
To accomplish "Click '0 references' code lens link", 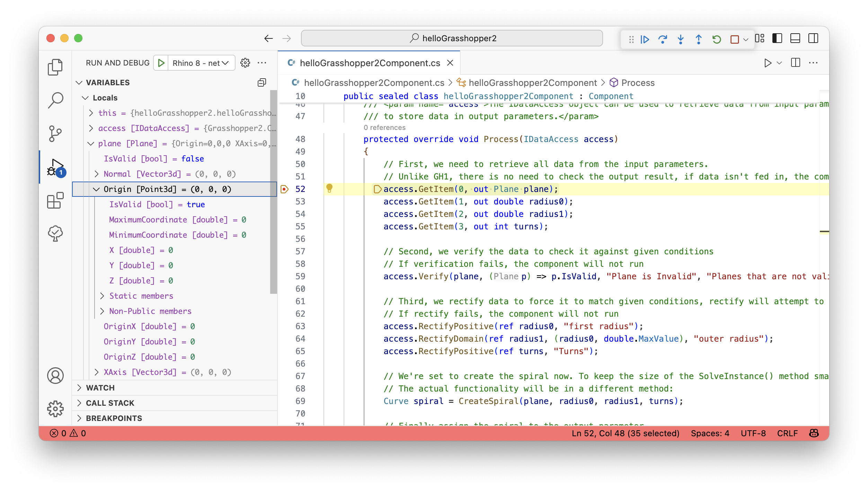I will coord(384,128).
